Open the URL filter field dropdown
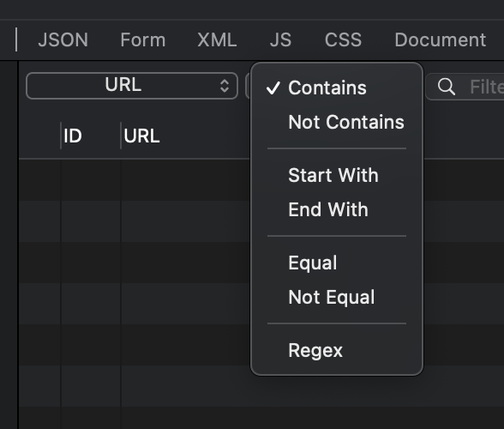The image size is (504, 429). [x=132, y=86]
